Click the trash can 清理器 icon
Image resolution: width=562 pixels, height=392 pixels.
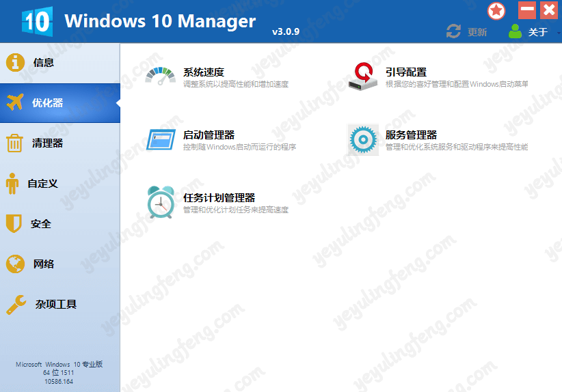pyautogui.click(x=14, y=143)
